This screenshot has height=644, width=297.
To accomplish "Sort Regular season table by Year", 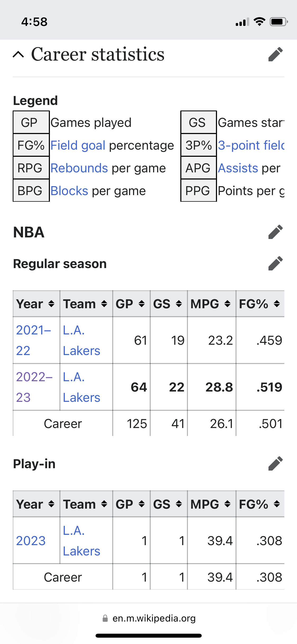I will click(x=36, y=304).
